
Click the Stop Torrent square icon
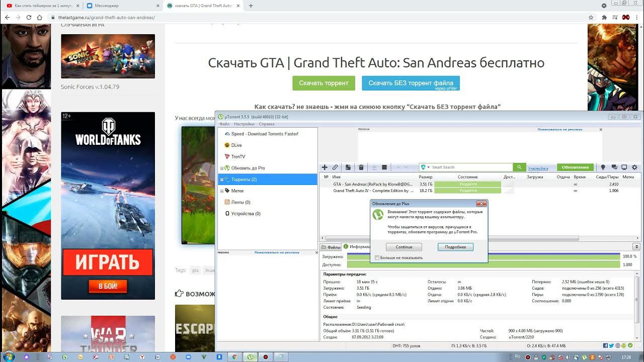(x=384, y=167)
